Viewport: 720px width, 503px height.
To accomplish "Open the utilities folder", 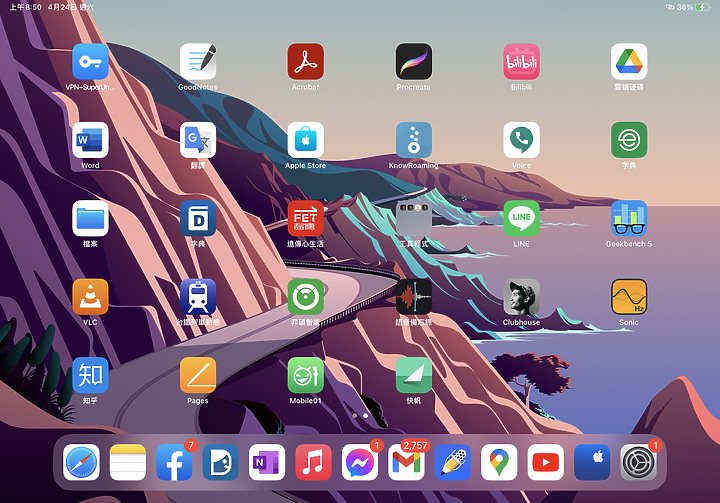I will 414,219.
